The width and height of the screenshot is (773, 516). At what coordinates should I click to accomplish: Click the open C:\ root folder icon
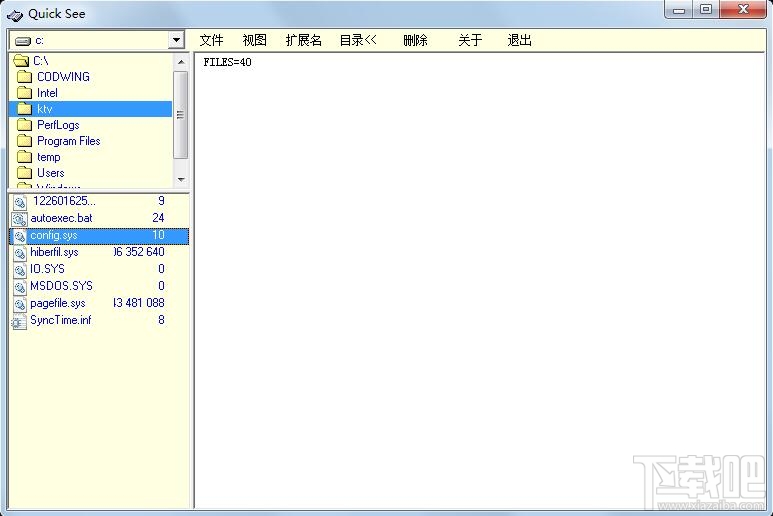click(x=21, y=61)
